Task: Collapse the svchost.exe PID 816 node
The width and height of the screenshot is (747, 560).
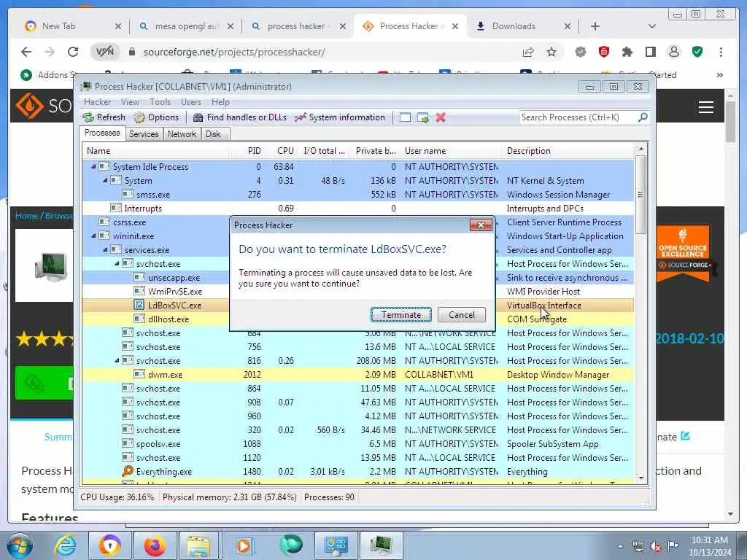Action: tap(117, 360)
